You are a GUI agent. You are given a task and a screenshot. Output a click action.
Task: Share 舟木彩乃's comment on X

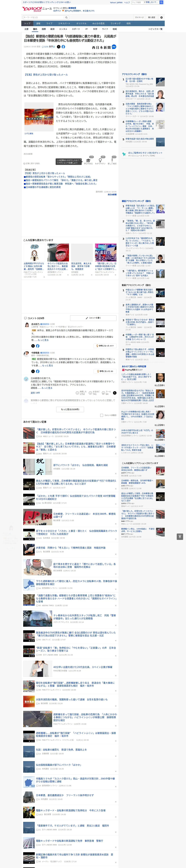coord(33,346)
